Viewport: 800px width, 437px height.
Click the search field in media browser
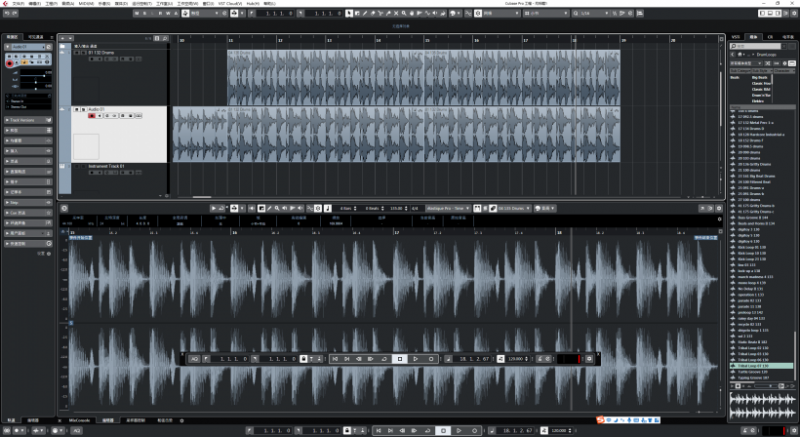pyautogui.click(x=756, y=46)
